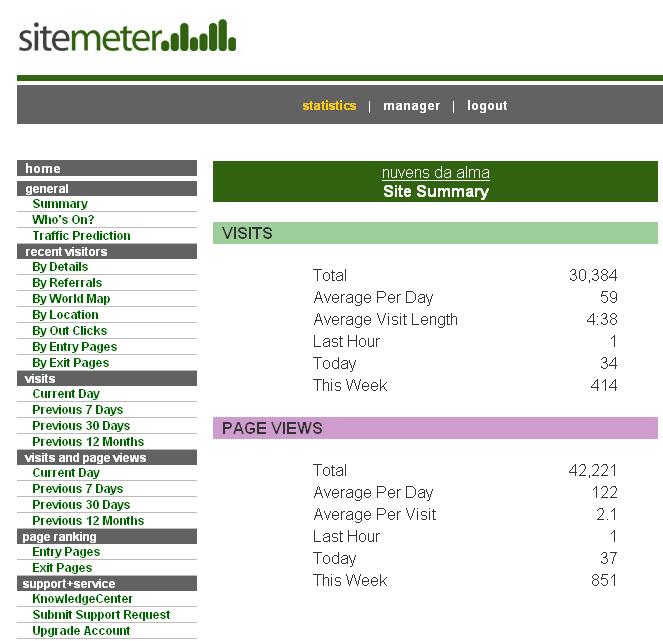Open Entry Pages under page ranking
This screenshot has width=663, height=641.
(66, 552)
